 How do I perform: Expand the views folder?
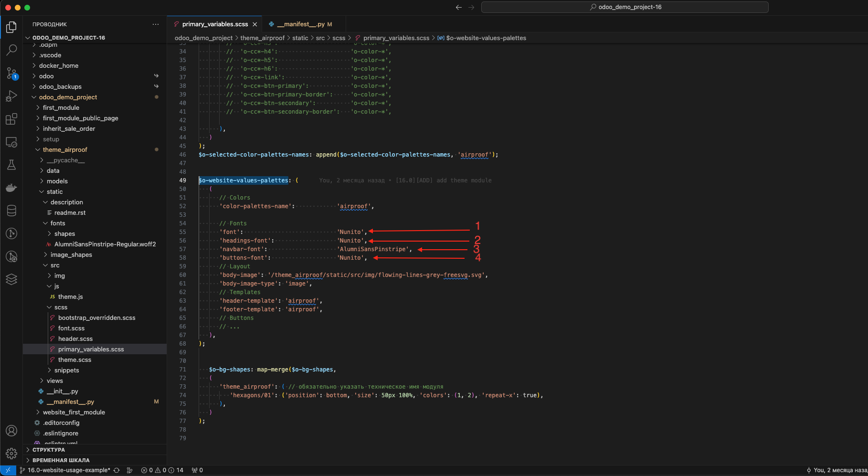95,381
